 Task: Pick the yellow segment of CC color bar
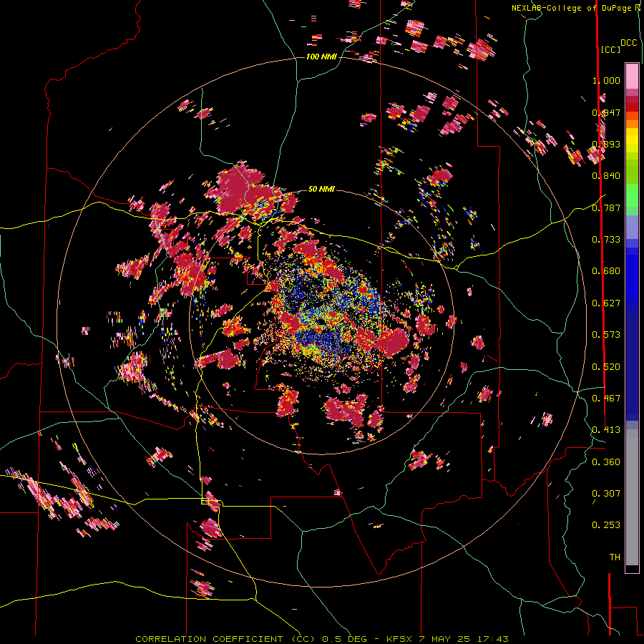632,140
